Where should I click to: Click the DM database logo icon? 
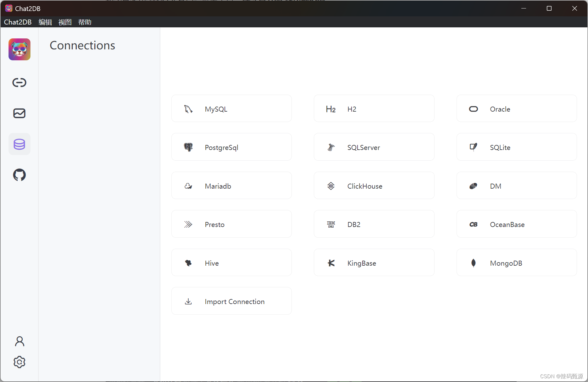[474, 186]
